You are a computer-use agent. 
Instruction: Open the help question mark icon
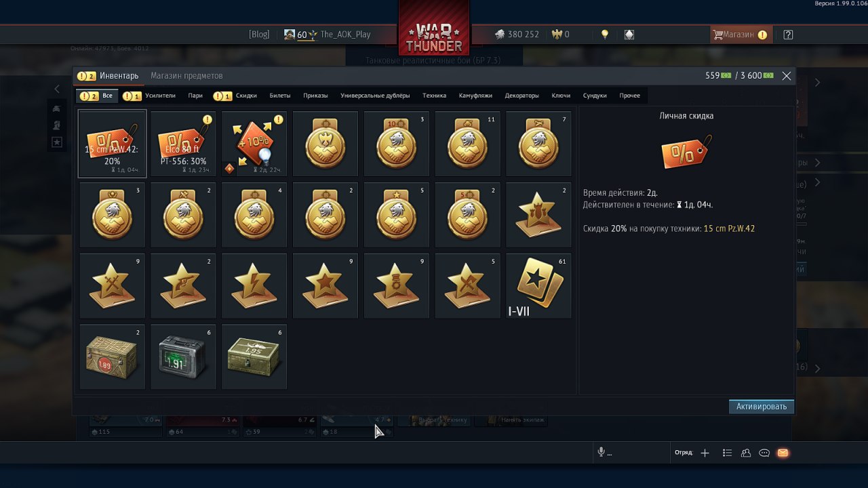click(x=787, y=35)
